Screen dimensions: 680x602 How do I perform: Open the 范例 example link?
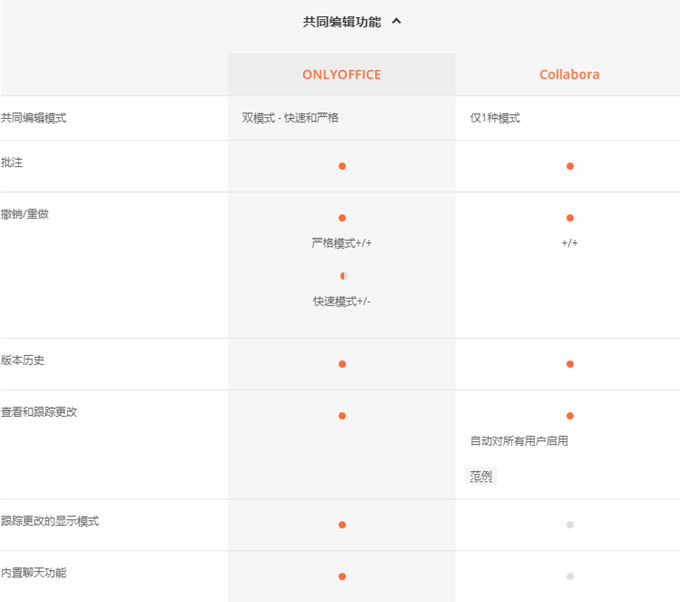tap(481, 476)
